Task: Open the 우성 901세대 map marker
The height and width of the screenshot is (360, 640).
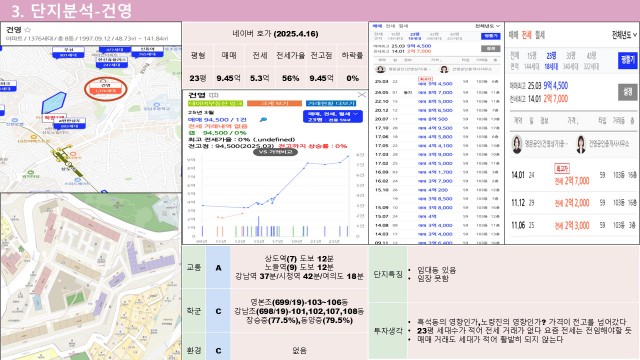Action: pos(68,53)
